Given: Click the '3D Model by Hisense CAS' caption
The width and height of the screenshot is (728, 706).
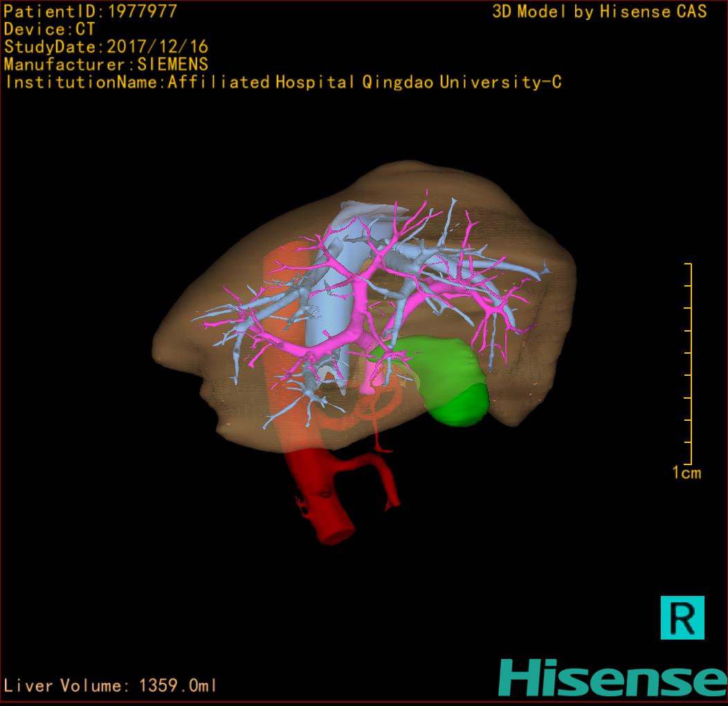Looking at the screenshot, I should [x=599, y=11].
